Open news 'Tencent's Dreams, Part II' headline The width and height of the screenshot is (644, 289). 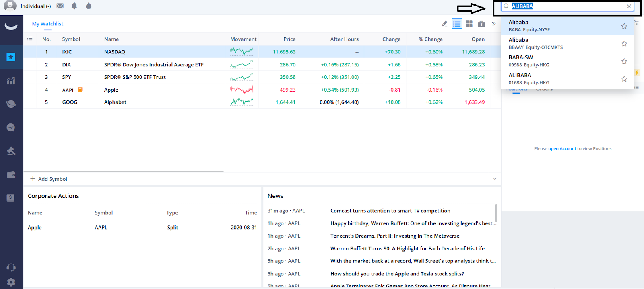coord(395,236)
